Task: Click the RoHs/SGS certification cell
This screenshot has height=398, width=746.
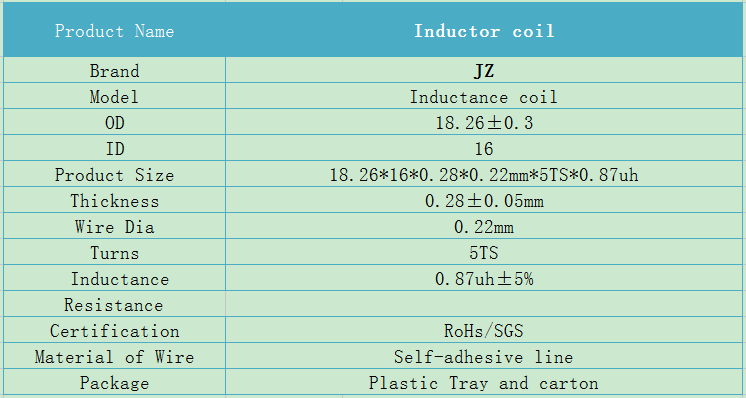Action: pos(484,330)
